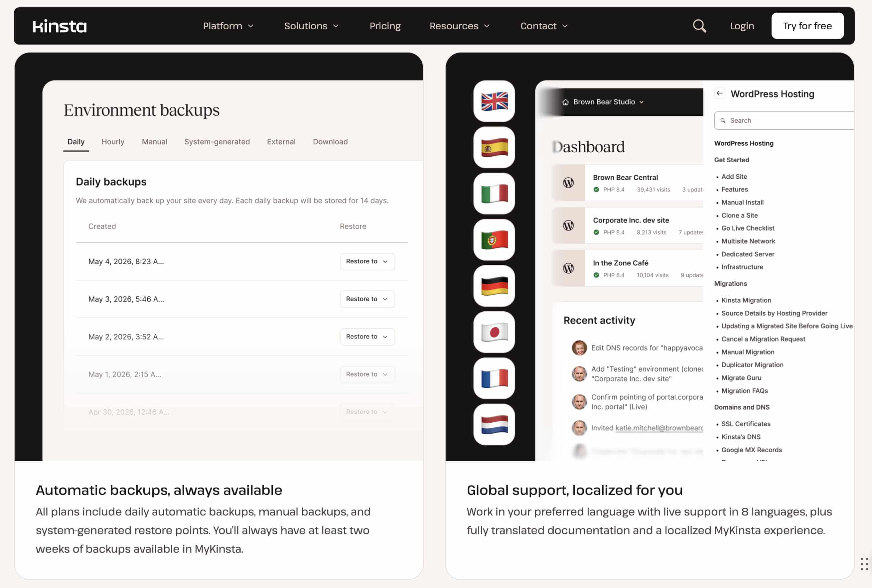Expand the Platform navigation menu

(x=228, y=26)
